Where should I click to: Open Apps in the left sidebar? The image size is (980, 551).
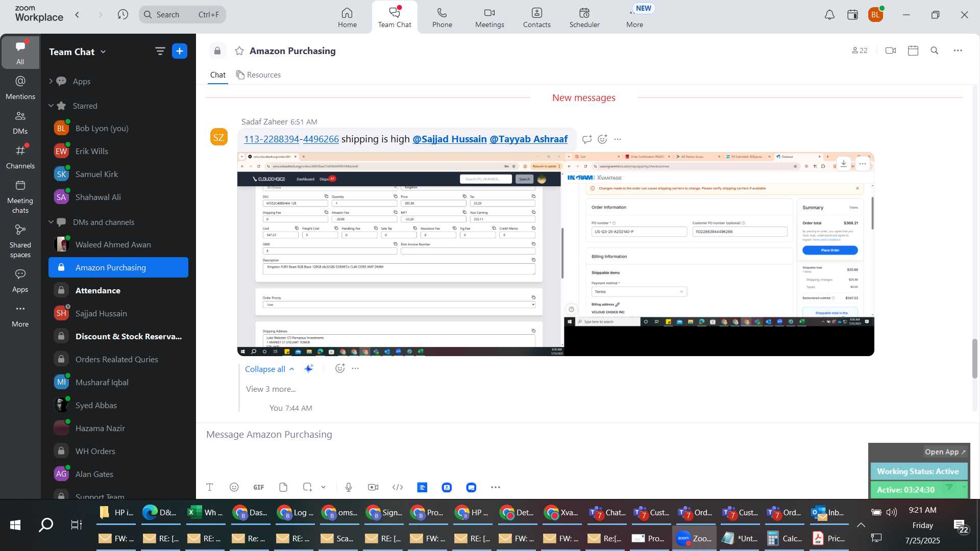pyautogui.click(x=20, y=281)
